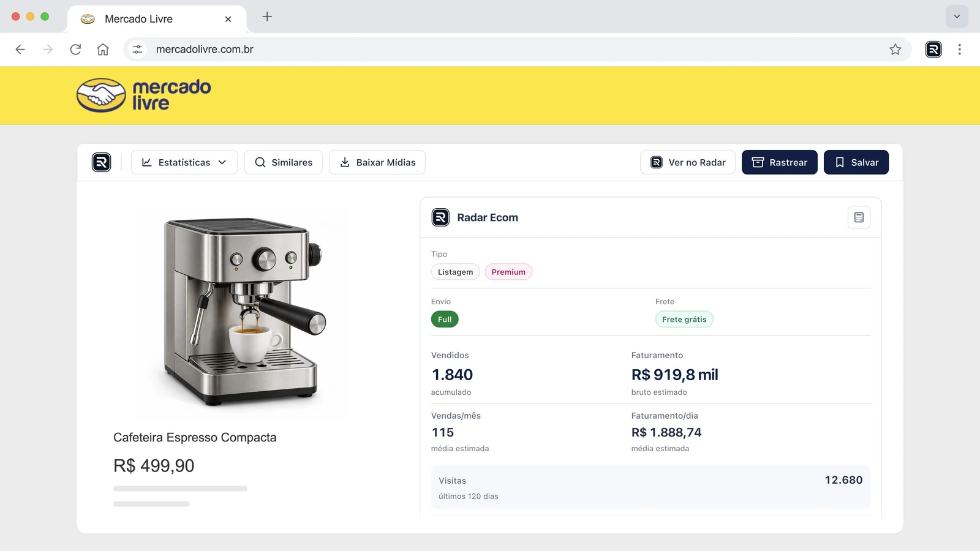This screenshot has height=551, width=980.
Task: Click the Radar Ecom panel title
Action: [488, 217]
